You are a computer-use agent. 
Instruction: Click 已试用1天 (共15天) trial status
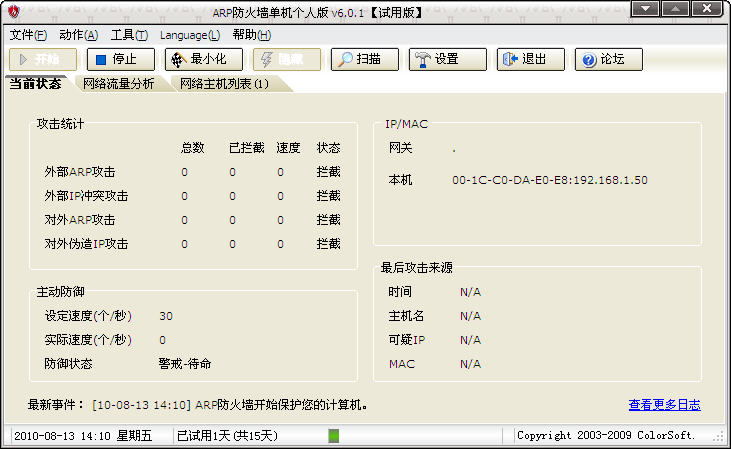pos(227,436)
